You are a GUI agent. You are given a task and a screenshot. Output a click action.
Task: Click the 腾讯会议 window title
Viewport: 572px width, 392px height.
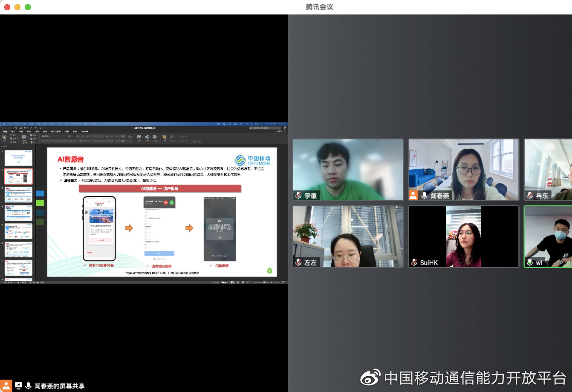319,7
